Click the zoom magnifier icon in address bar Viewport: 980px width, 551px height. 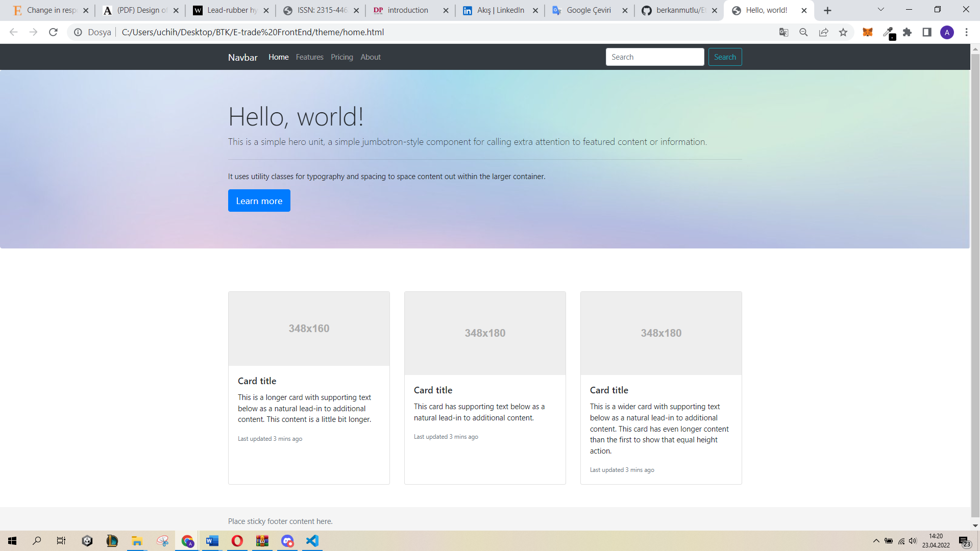click(803, 32)
